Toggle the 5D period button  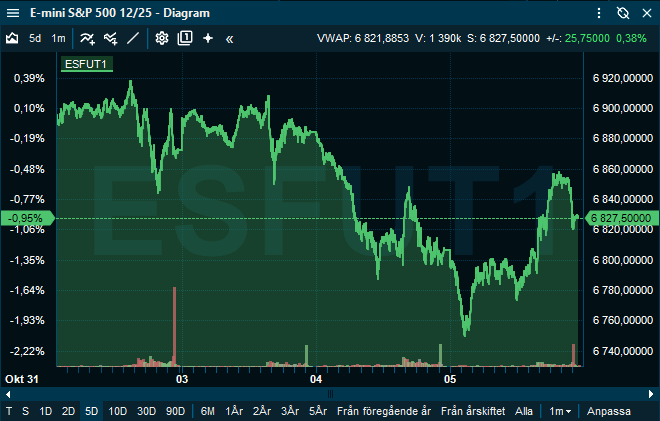click(91, 411)
